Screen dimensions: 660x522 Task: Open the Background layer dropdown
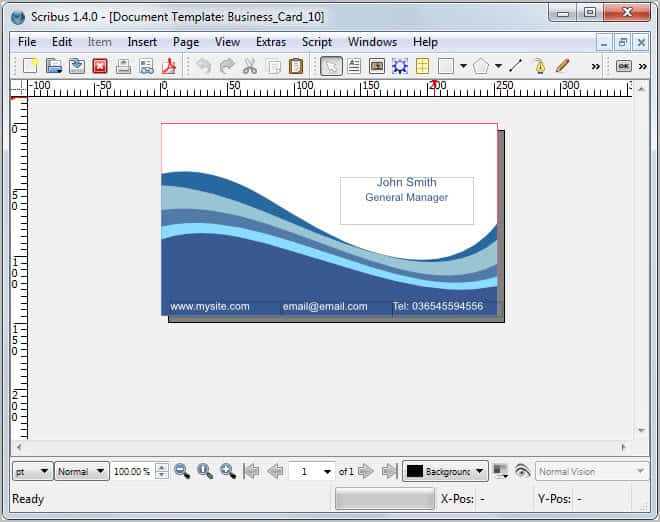(446, 471)
